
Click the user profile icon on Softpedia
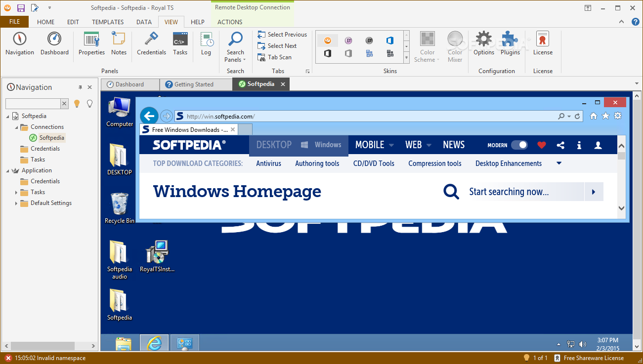[598, 145]
